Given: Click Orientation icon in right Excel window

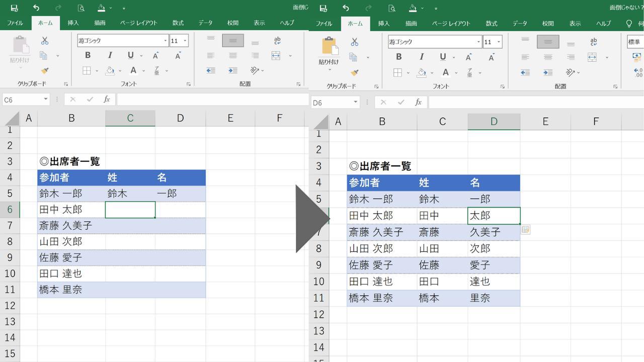Looking at the screenshot, I should click(571, 72).
